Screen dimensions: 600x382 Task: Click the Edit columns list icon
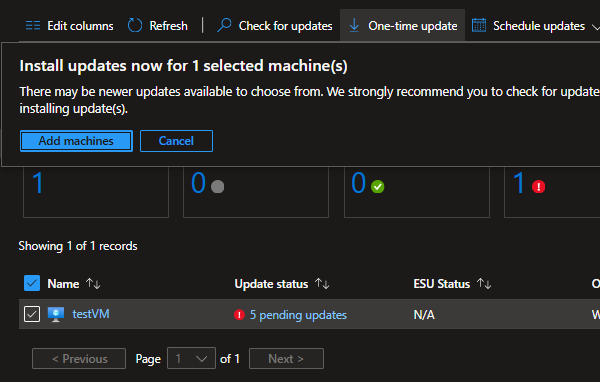[33, 26]
